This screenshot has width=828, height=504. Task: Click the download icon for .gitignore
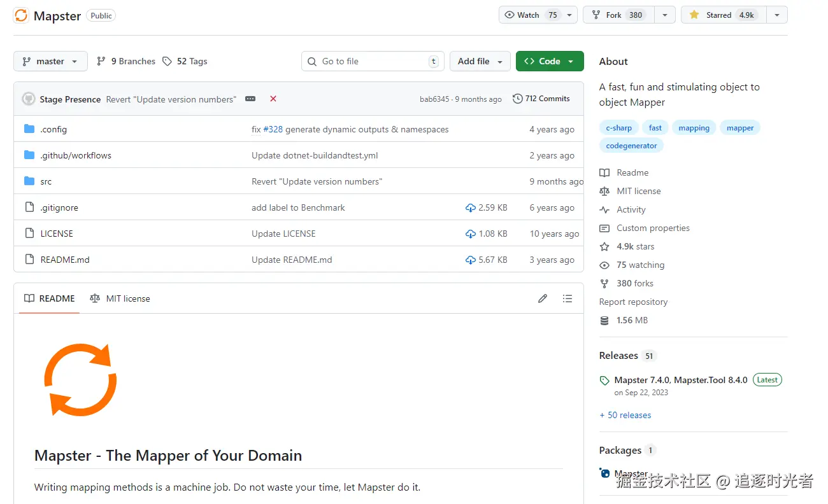(x=471, y=207)
